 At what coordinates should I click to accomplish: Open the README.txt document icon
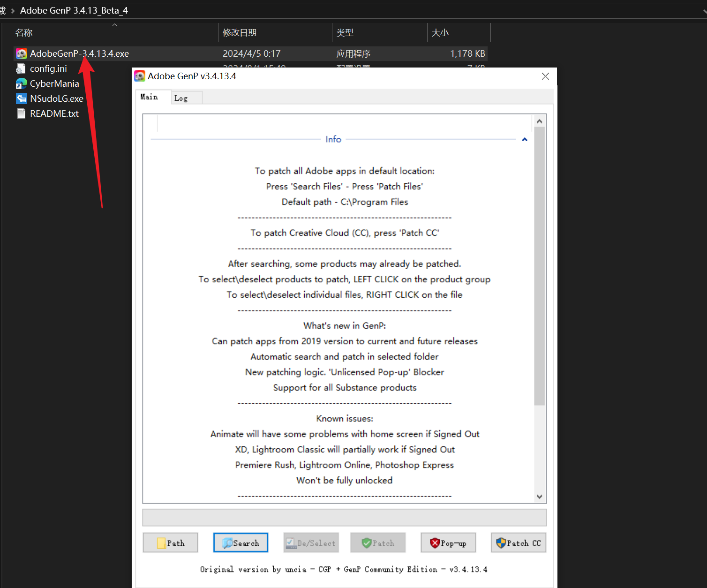point(21,113)
